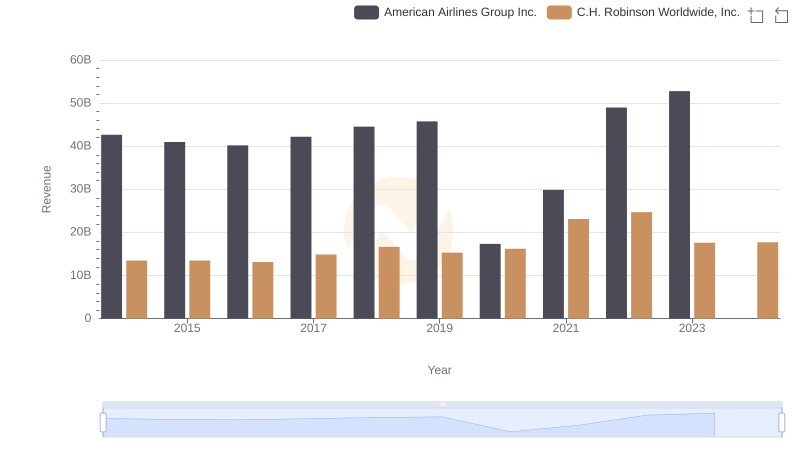This screenshot has height=461, width=800.
Task: Click the 10B y-axis label
Action: click(x=81, y=275)
